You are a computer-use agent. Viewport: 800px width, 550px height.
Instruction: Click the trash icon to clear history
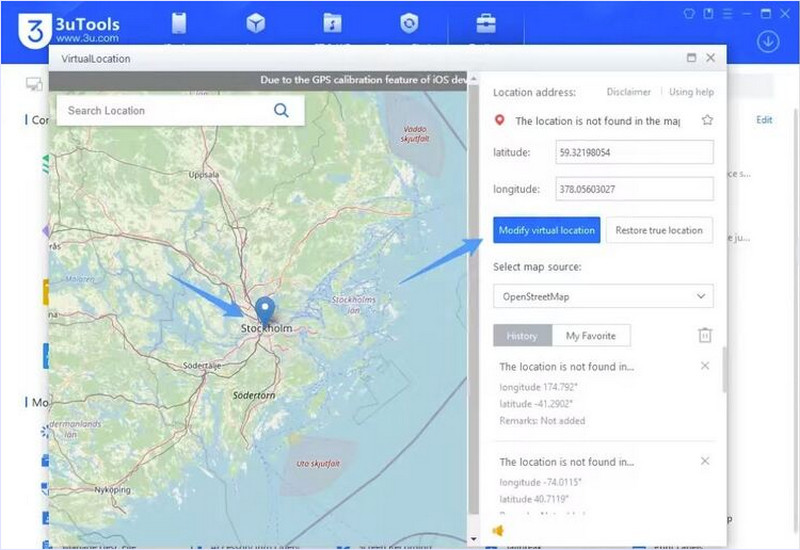tap(705, 335)
